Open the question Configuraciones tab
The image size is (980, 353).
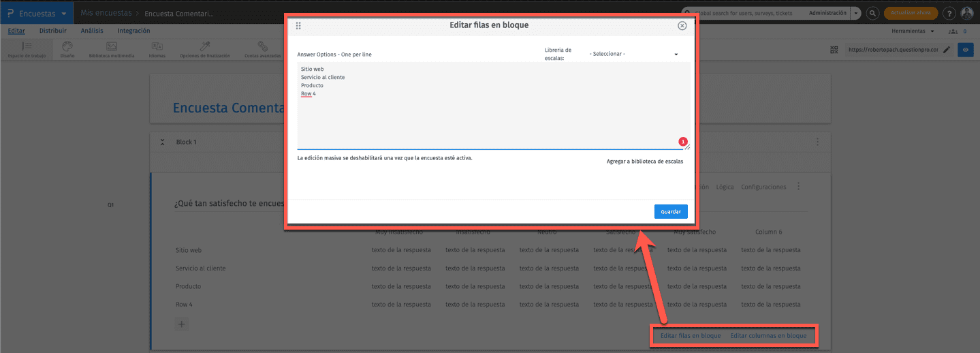[x=763, y=187]
